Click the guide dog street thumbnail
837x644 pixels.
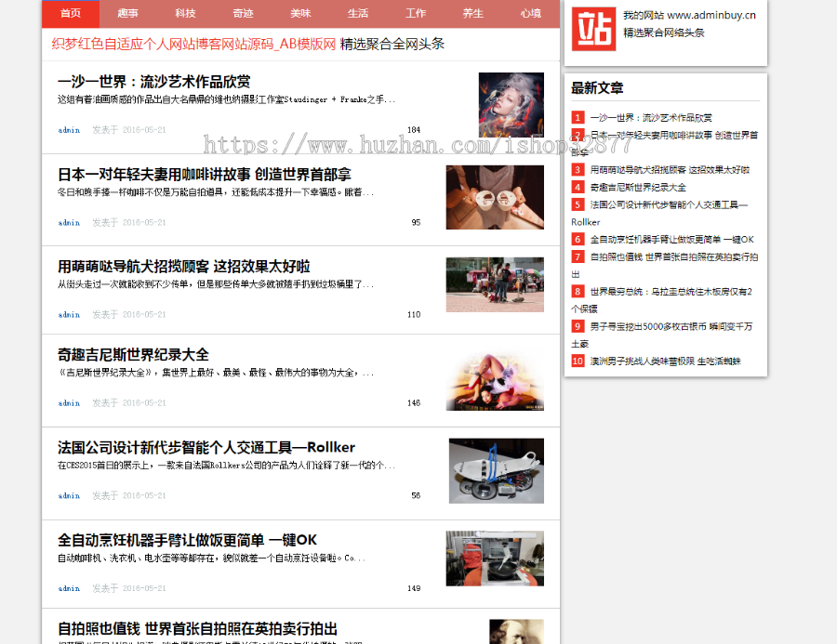coord(495,285)
